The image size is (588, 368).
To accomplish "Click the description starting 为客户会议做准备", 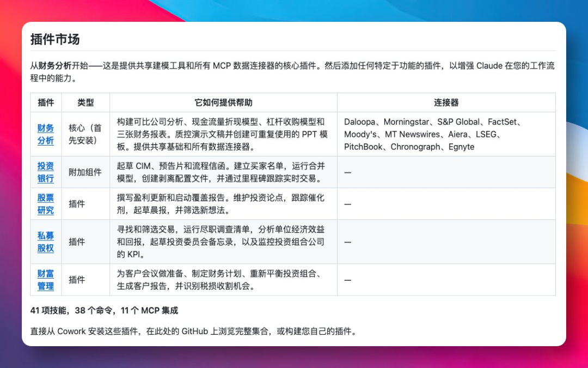I will (221, 280).
